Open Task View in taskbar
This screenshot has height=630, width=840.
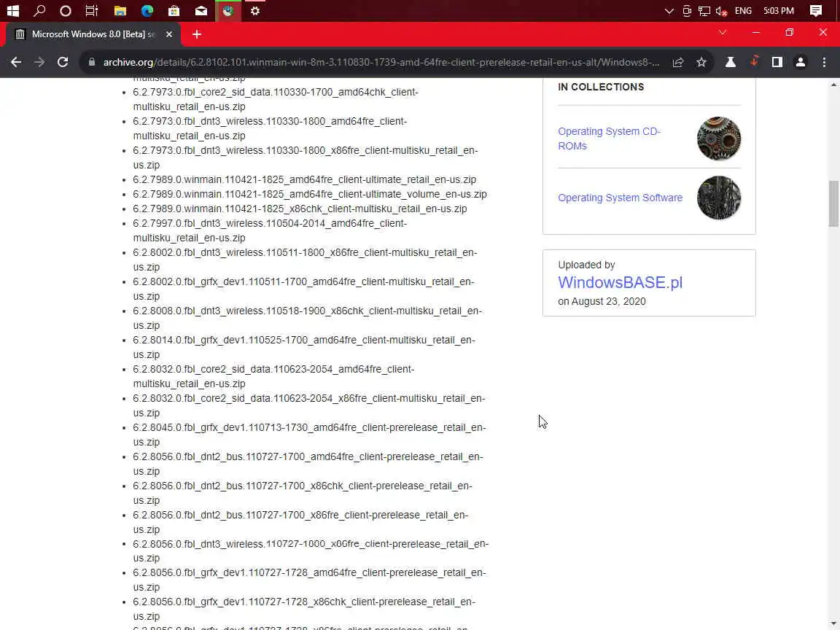(x=92, y=11)
